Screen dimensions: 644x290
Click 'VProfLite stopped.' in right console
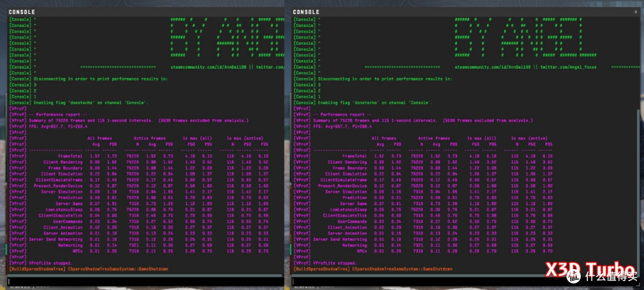335,263
